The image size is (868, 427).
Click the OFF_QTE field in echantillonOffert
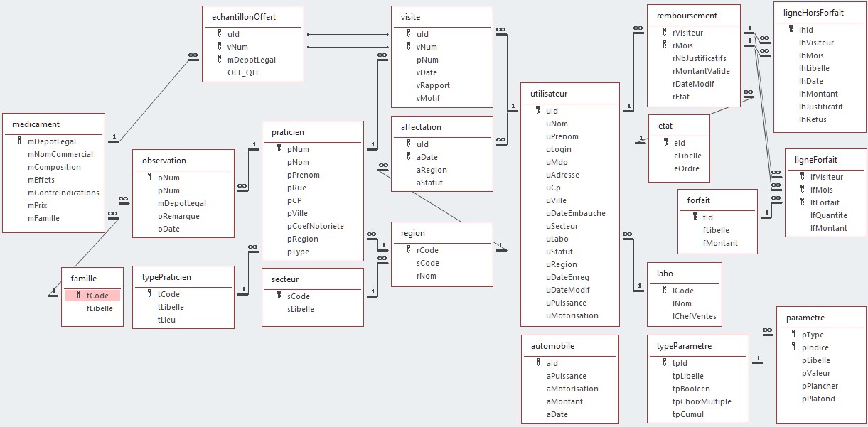[244, 72]
